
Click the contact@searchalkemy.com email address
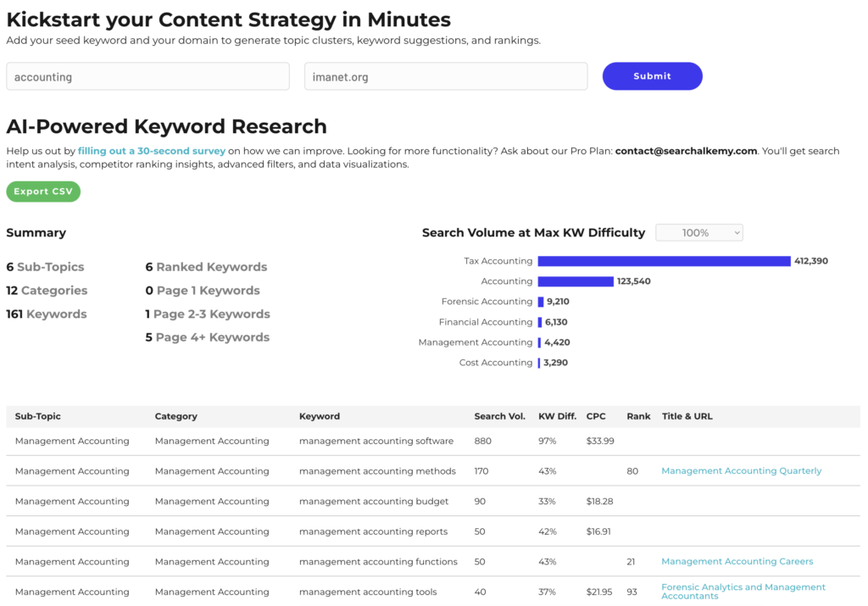pyautogui.click(x=685, y=151)
